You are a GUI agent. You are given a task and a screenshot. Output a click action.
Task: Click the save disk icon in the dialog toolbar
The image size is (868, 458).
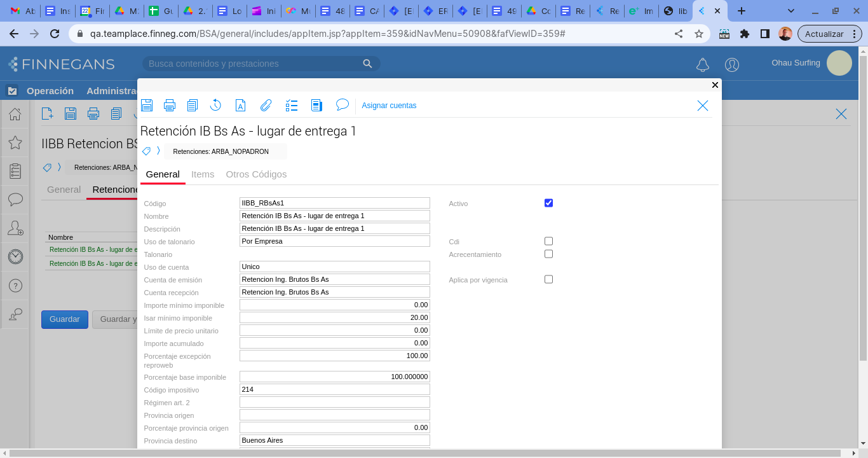click(x=147, y=106)
